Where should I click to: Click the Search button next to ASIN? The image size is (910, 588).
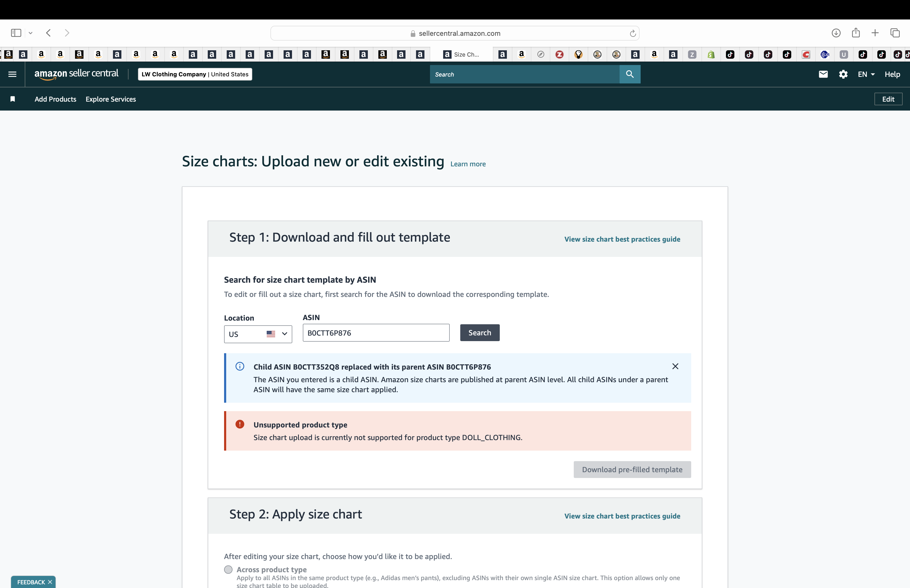click(480, 333)
